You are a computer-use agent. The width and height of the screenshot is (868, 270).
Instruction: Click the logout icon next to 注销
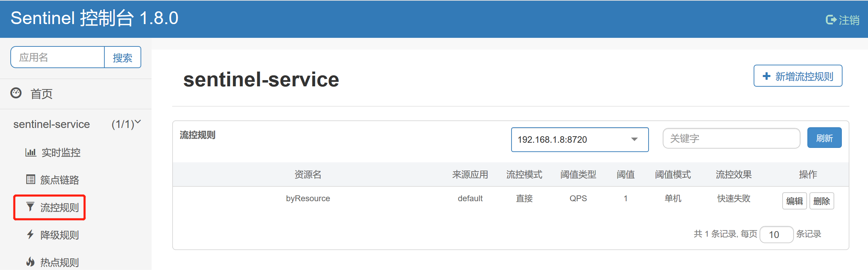click(830, 20)
